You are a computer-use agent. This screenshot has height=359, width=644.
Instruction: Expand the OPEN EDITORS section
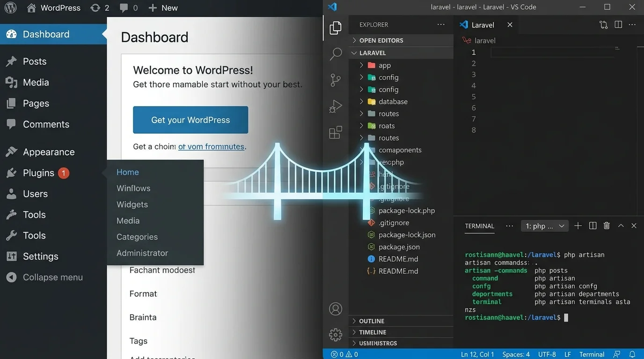[402, 41]
